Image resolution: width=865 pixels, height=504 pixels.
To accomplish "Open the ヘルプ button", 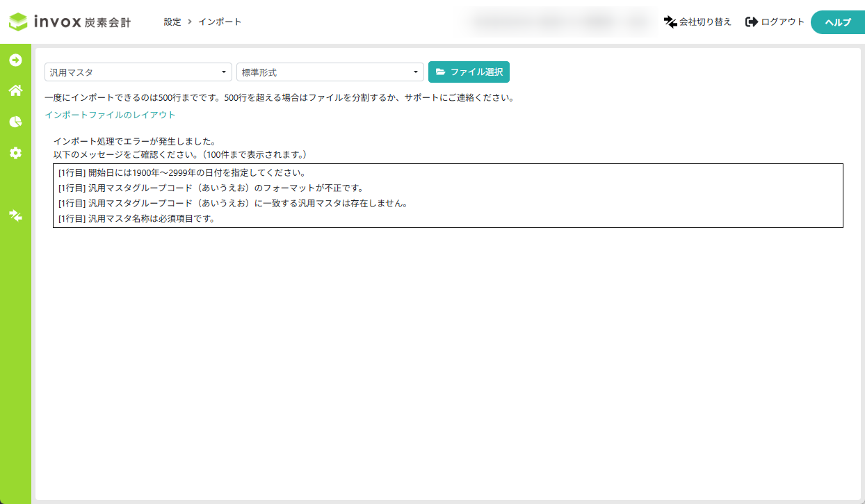I will coord(838,22).
